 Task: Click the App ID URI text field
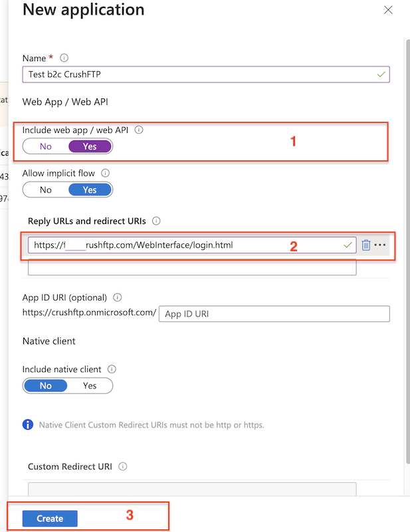(x=274, y=314)
